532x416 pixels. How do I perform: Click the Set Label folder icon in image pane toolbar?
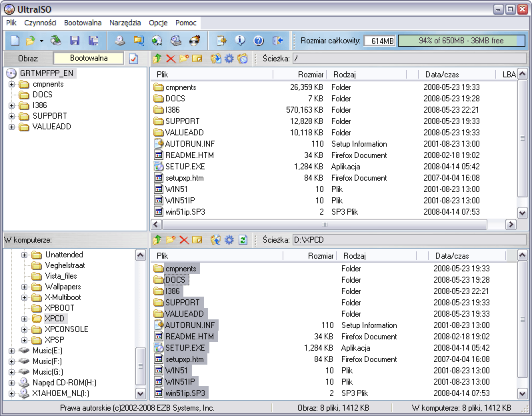click(x=242, y=59)
